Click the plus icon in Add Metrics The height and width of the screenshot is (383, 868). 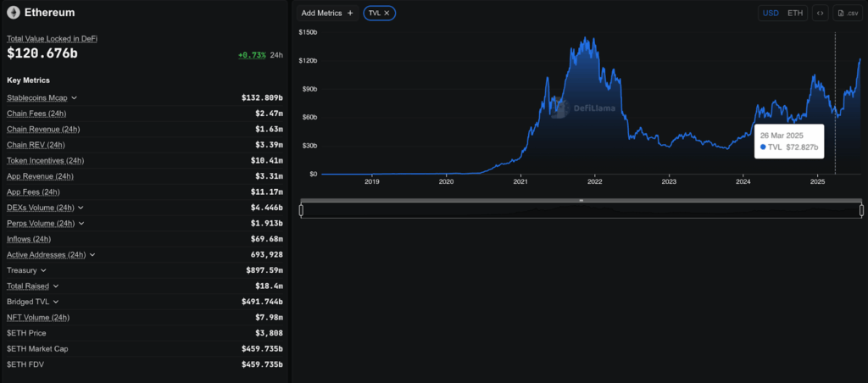click(x=350, y=13)
